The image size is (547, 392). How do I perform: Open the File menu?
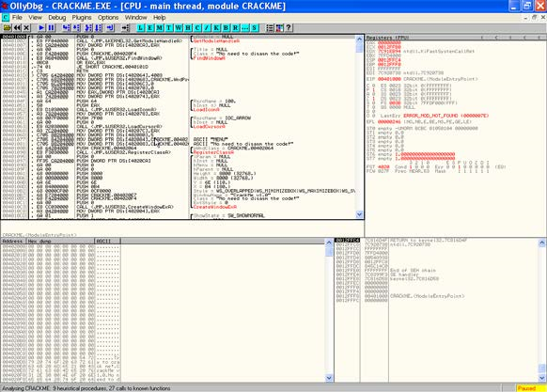(17, 18)
